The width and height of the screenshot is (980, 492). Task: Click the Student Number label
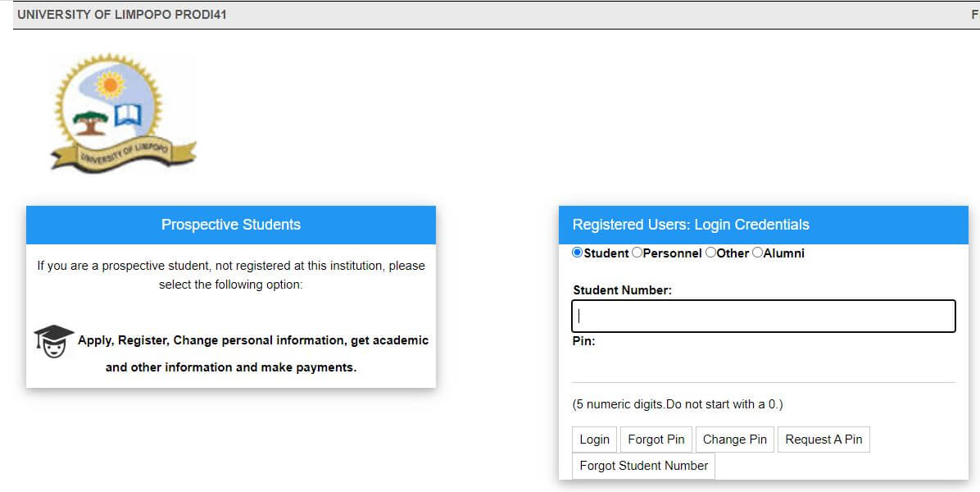pyautogui.click(x=622, y=290)
